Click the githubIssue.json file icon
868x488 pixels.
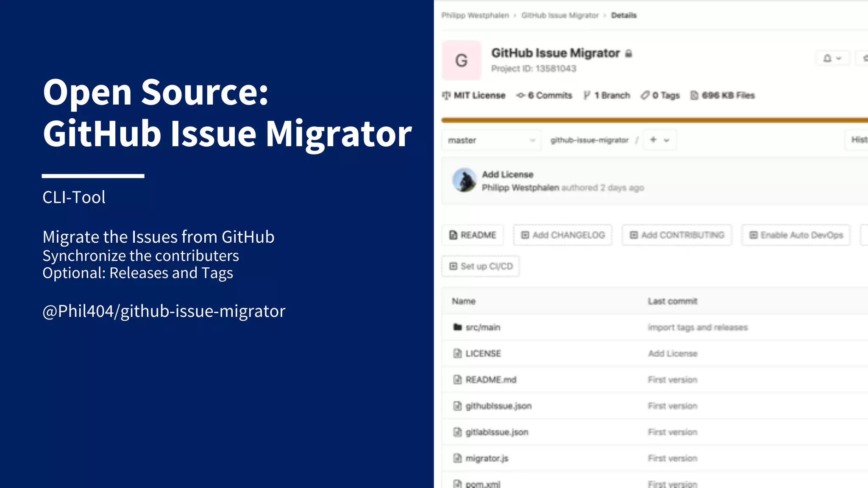(457, 406)
